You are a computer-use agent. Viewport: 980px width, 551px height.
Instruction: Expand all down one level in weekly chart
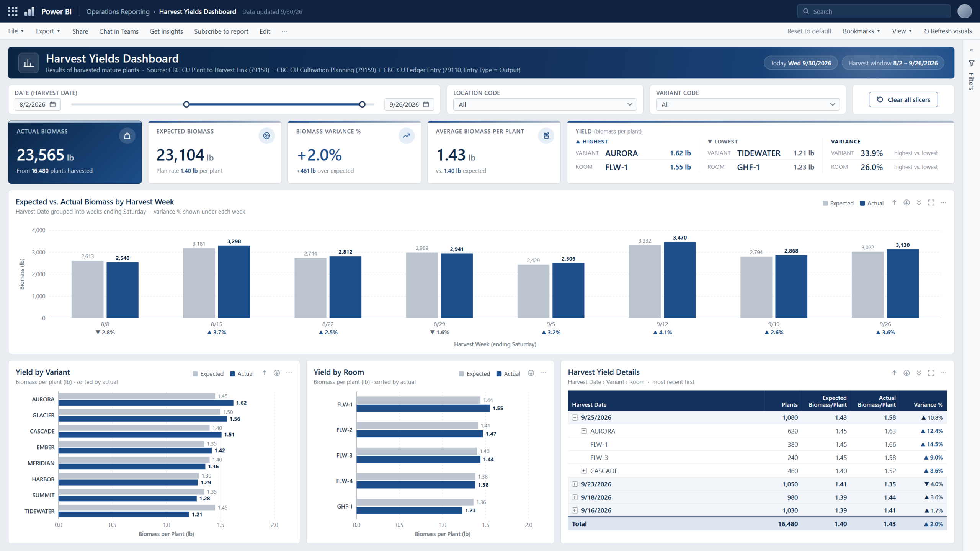919,203
